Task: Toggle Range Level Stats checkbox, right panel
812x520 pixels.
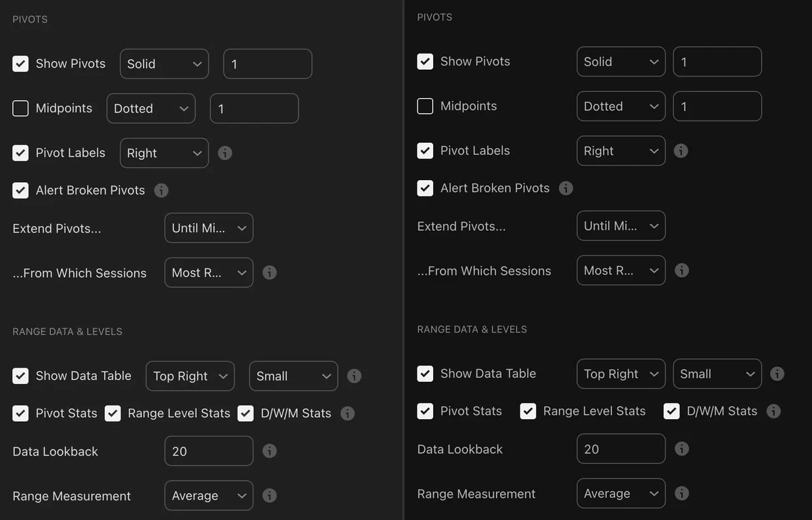Action: 528,411
